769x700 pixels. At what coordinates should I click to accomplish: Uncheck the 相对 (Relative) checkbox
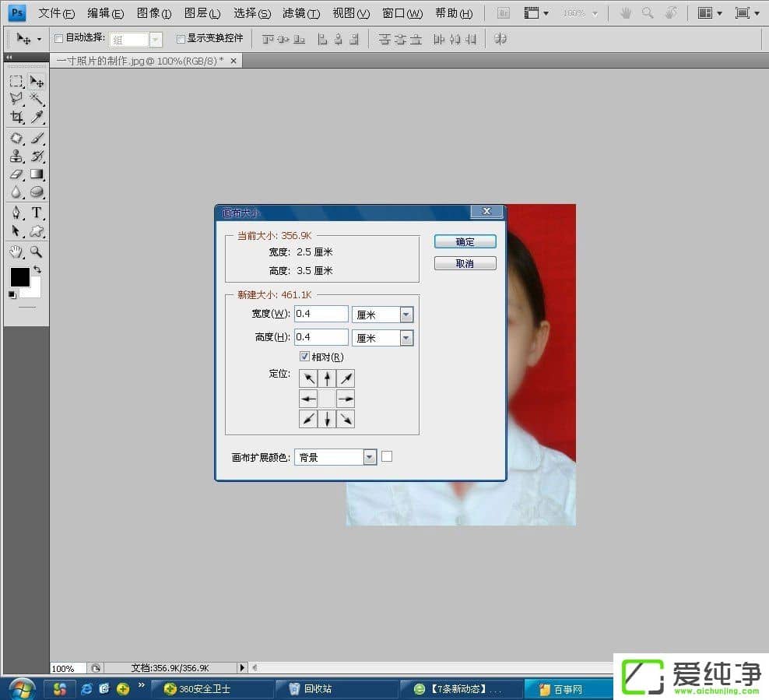coord(305,357)
